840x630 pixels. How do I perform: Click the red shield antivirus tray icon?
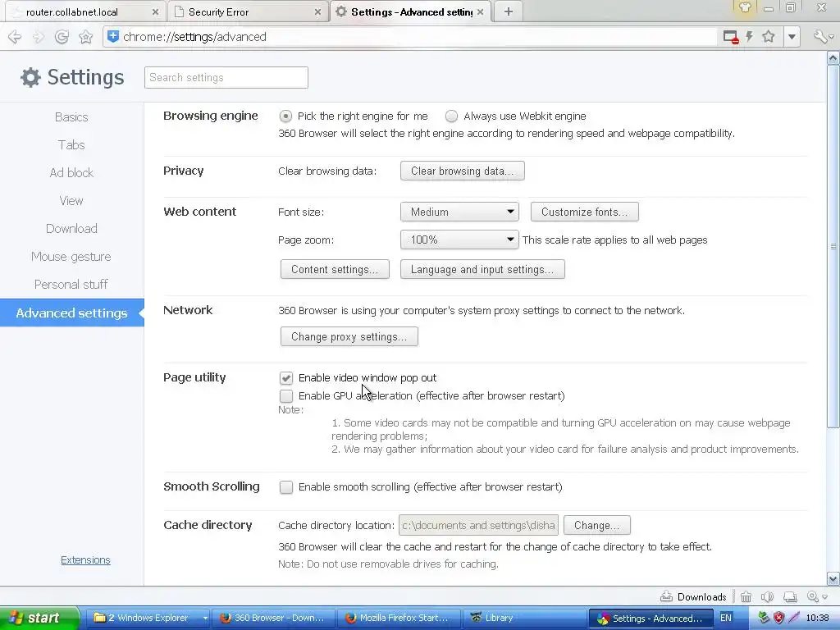pyautogui.click(x=779, y=618)
